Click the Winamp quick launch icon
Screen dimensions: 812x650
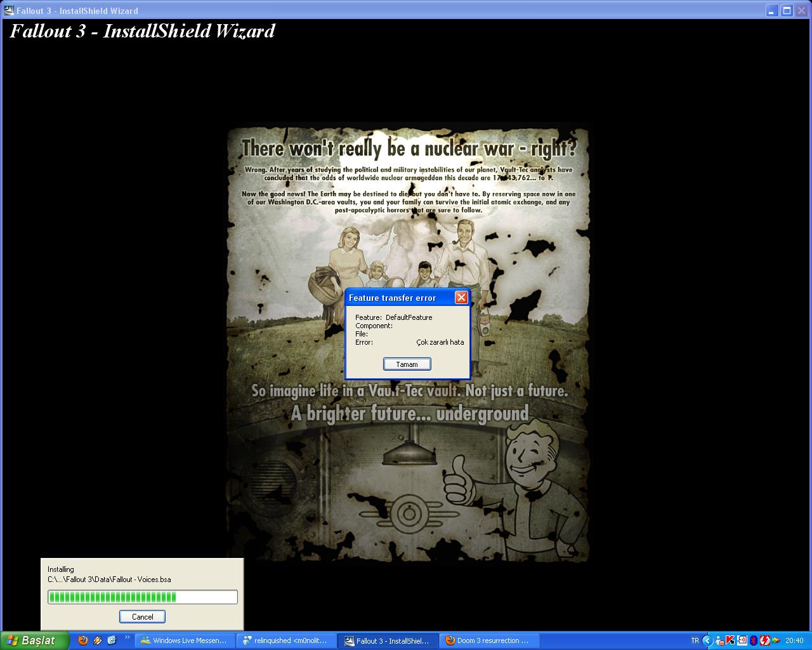point(98,640)
